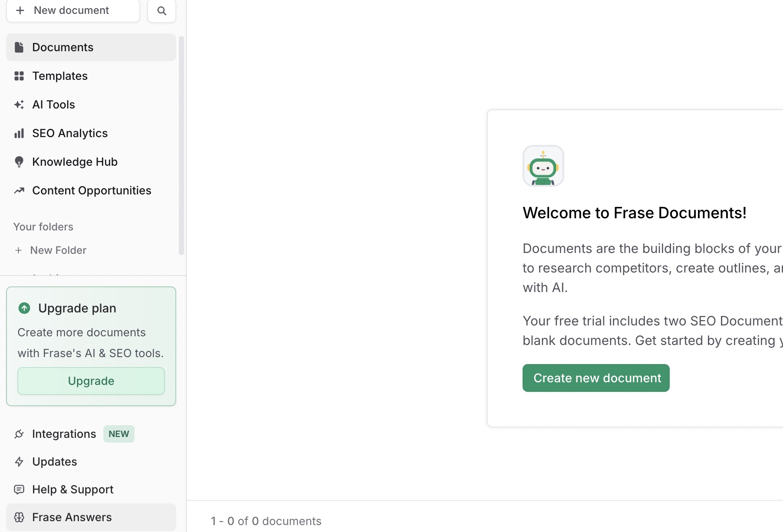Screen dimensions: 783x532
Task: Navigate to Knowledge Hub
Action: tap(91, 162)
